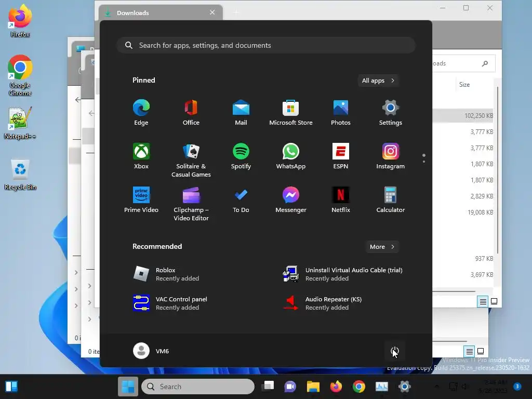
Task: Click the back arrow in the rear Explorer window
Action: click(78, 99)
